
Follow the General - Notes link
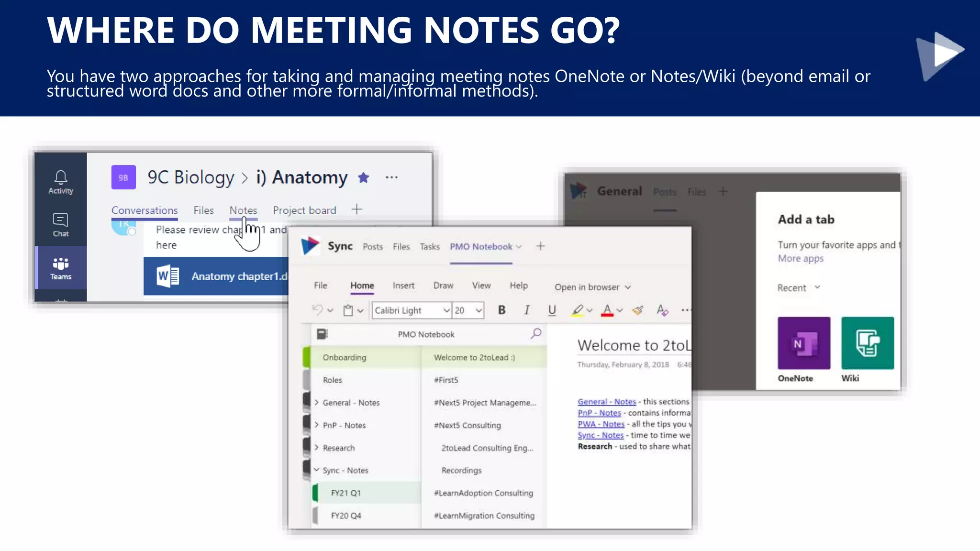point(607,402)
